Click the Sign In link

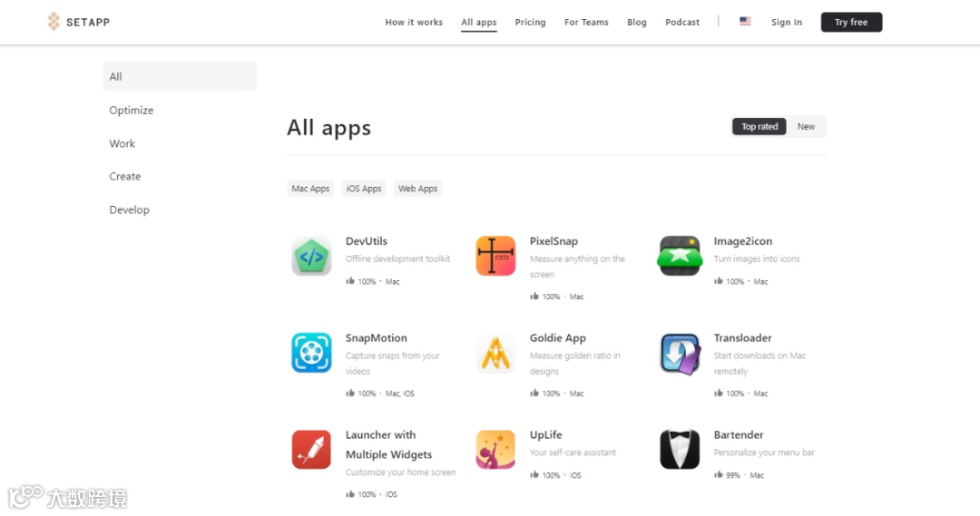(x=786, y=22)
